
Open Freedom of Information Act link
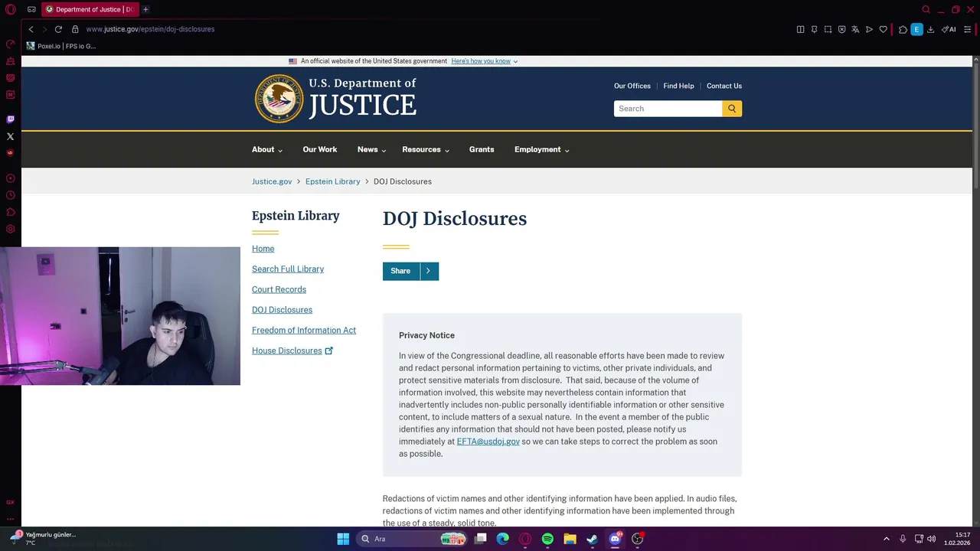click(x=304, y=331)
